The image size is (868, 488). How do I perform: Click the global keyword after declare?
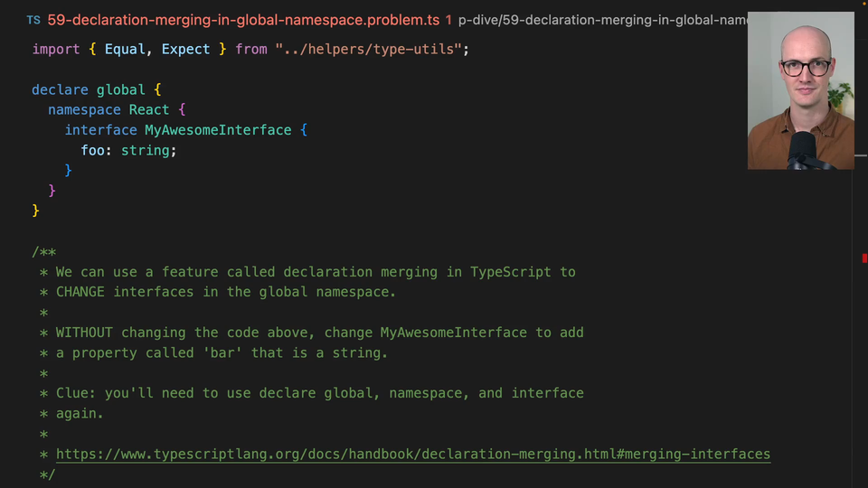(120, 89)
